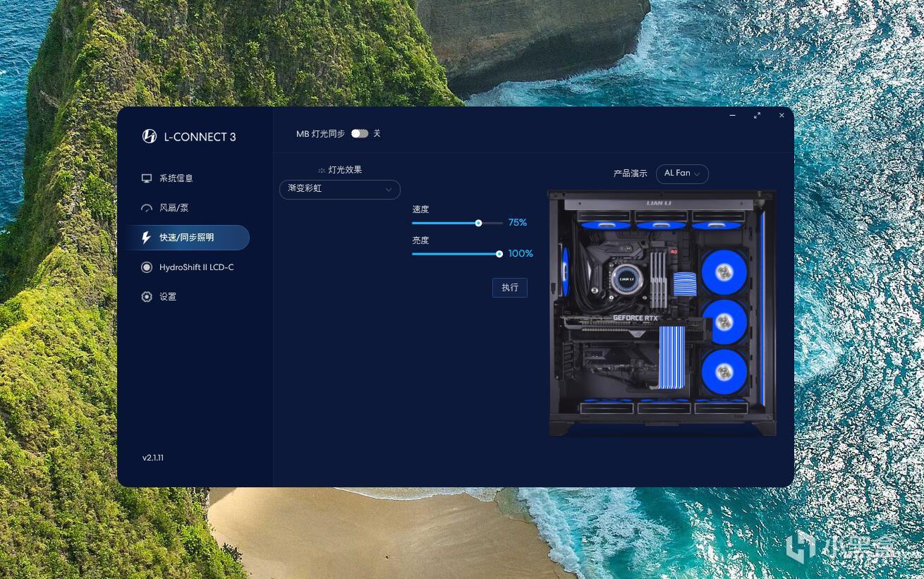
Task: Click the 速度 label
Action: tap(420, 209)
